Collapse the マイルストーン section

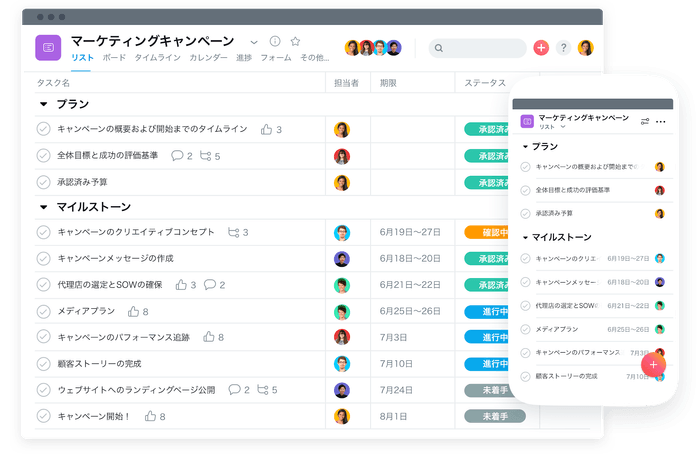tap(43, 207)
